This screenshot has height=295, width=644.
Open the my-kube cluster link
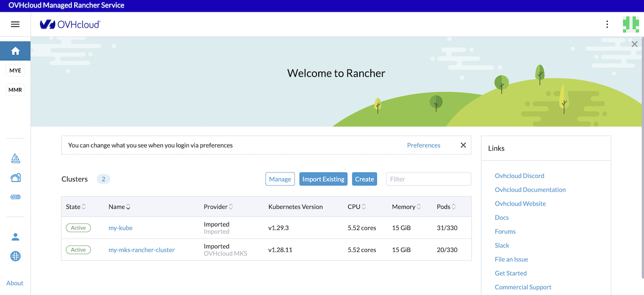120,228
